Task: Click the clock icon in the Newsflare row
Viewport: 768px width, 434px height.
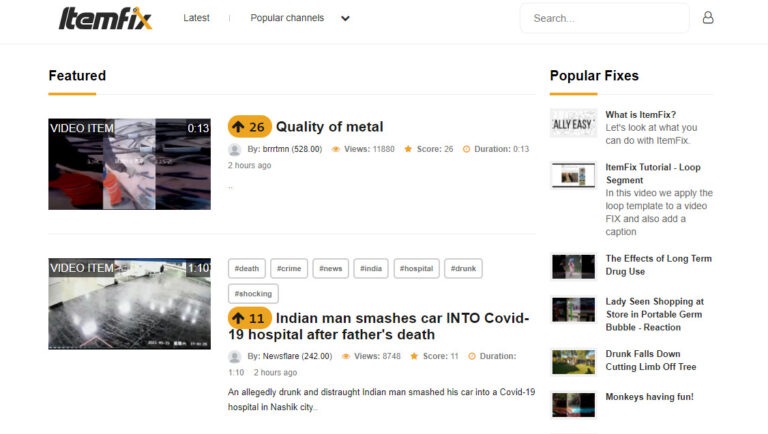Action: click(x=472, y=356)
